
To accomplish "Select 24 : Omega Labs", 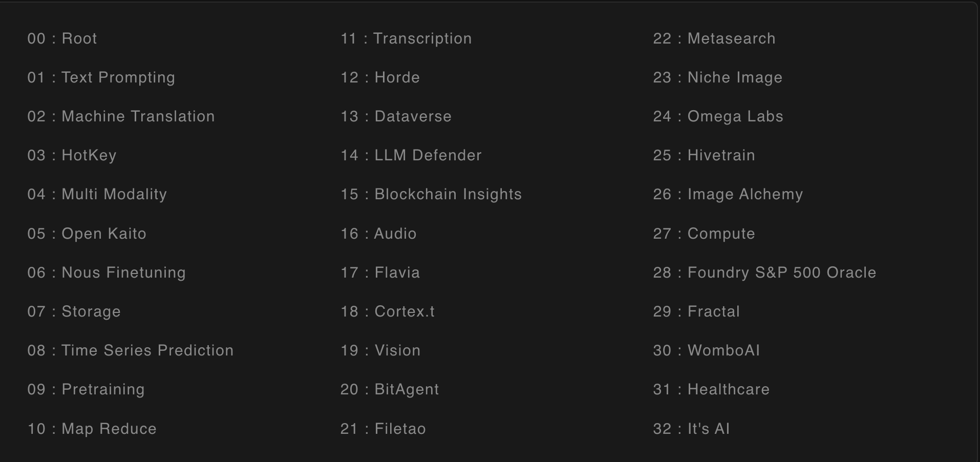I will (x=718, y=116).
